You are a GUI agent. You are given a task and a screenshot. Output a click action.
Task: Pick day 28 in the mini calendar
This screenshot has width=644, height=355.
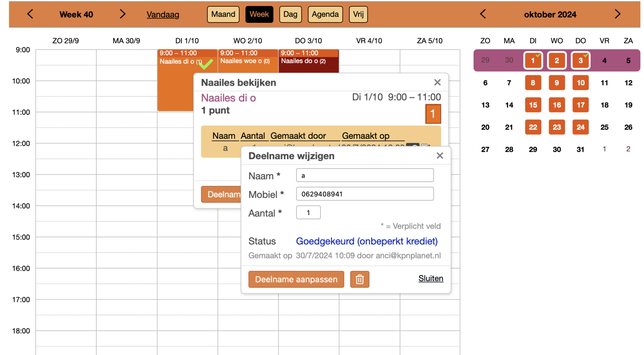(509, 149)
